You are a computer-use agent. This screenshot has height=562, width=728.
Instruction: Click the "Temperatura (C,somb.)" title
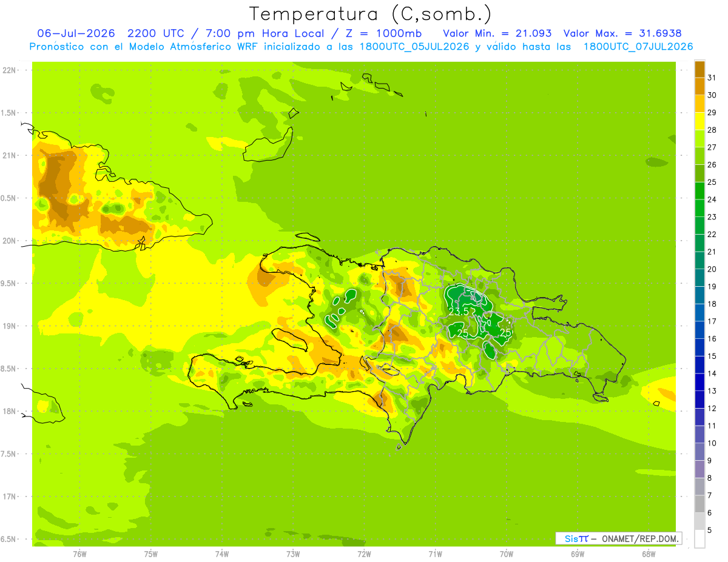[x=370, y=14]
